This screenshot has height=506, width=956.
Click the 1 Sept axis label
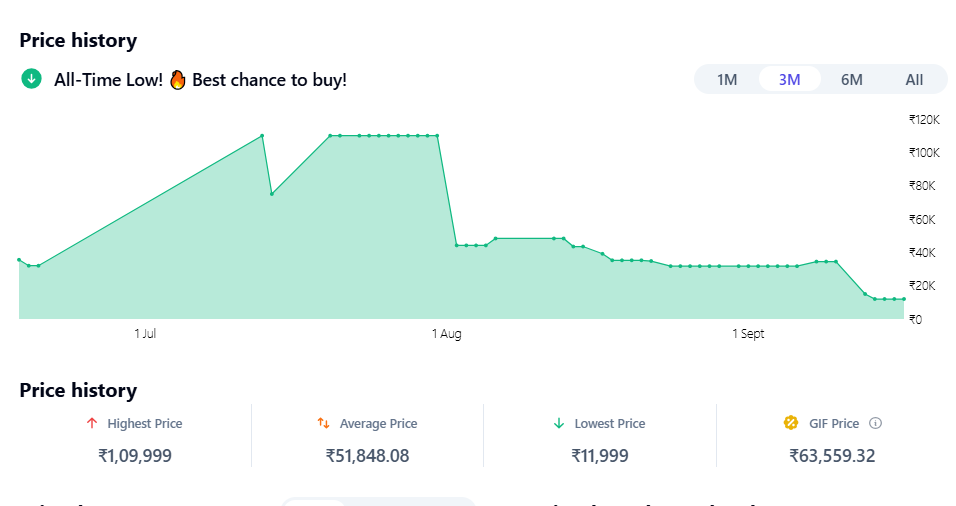748,334
